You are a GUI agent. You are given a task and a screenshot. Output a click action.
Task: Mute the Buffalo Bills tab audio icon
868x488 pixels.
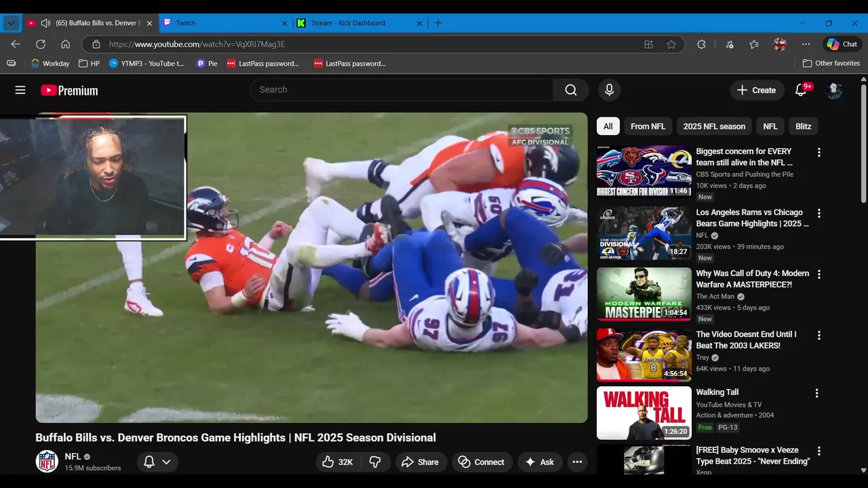45,23
